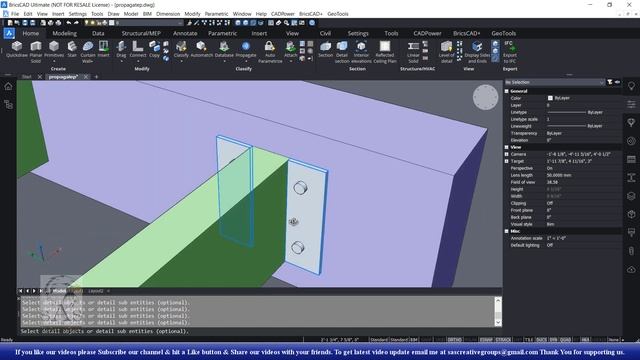This screenshot has width=640, height=360.
Task: Expand the Camera property row
Action: (x=507, y=154)
